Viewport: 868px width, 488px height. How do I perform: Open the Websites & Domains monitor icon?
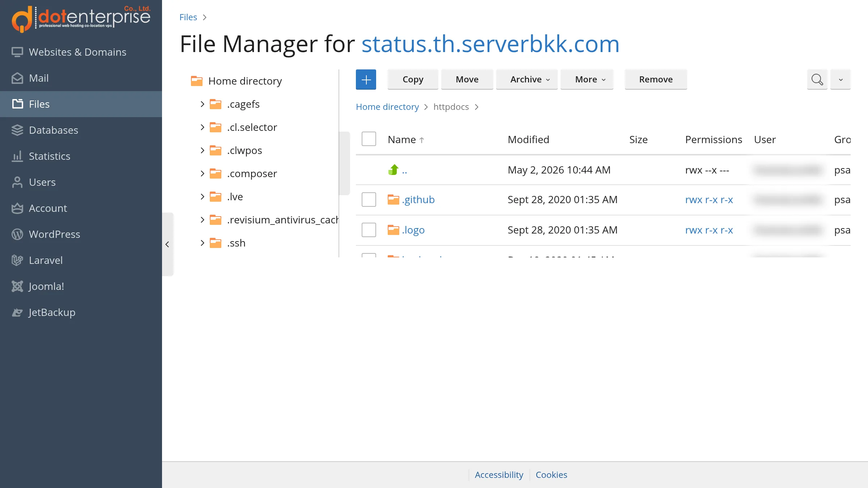click(17, 52)
